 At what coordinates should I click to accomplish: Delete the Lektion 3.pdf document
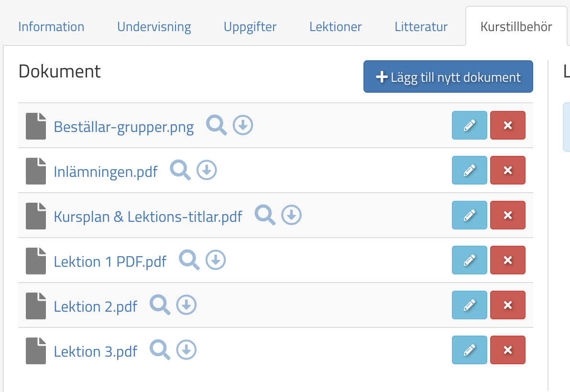coord(507,349)
